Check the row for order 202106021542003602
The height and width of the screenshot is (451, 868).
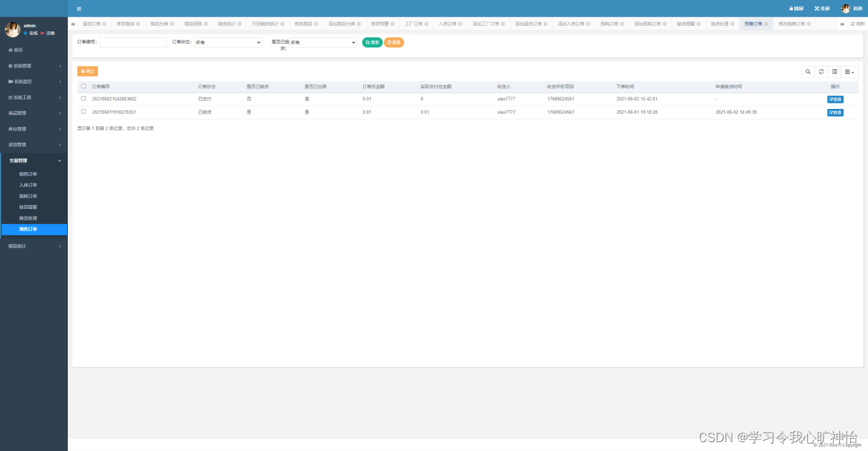84,99
